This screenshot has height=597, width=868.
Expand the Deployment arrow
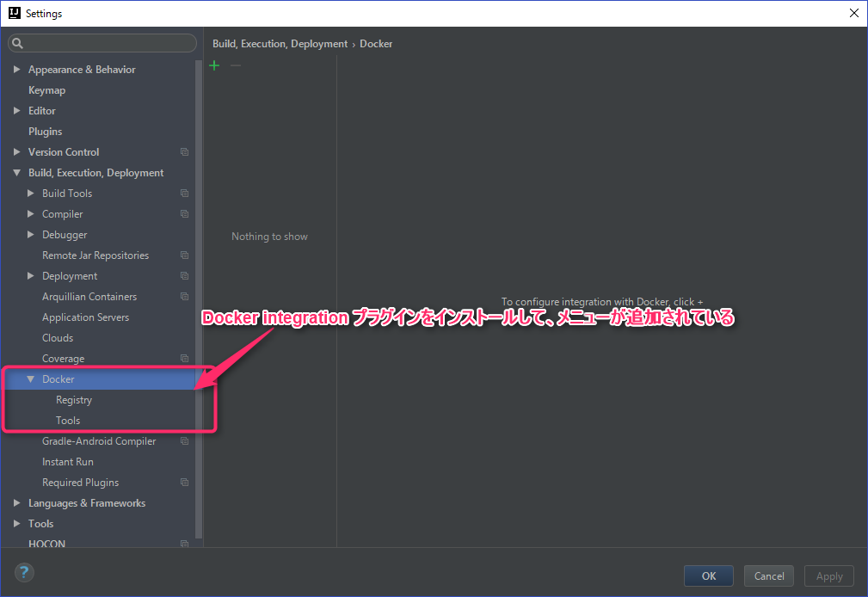(x=30, y=276)
